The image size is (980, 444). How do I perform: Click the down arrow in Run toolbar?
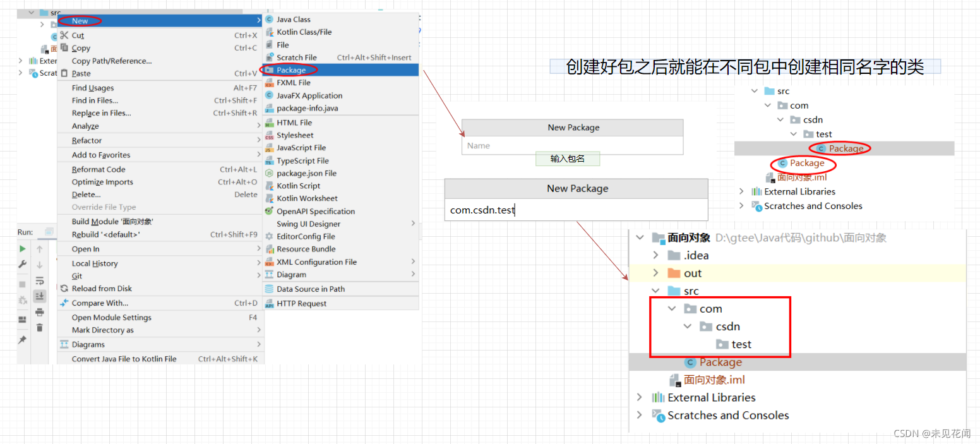coord(40,265)
